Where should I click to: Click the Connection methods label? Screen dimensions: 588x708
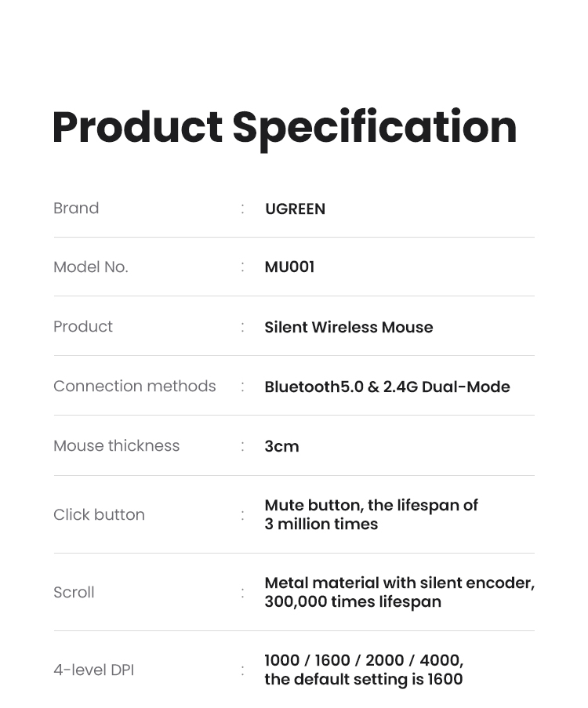[134, 387]
